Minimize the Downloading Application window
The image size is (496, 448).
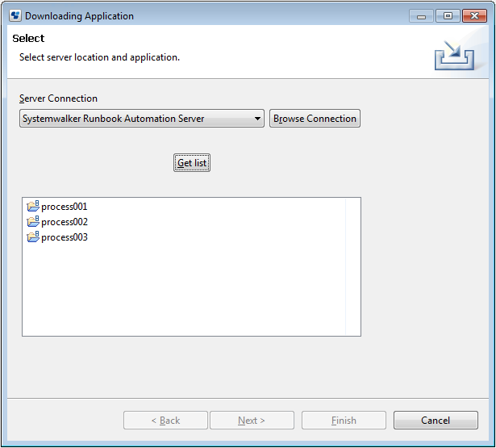pyautogui.click(x=421, y=16)
